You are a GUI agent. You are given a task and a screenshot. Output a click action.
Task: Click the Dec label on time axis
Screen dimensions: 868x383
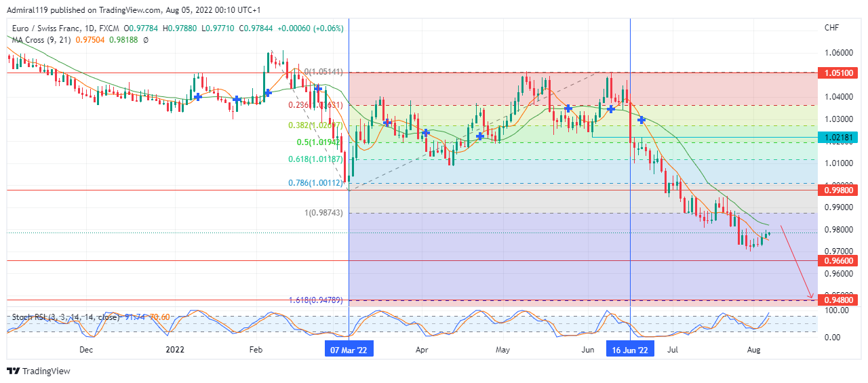tap(85, 350)
